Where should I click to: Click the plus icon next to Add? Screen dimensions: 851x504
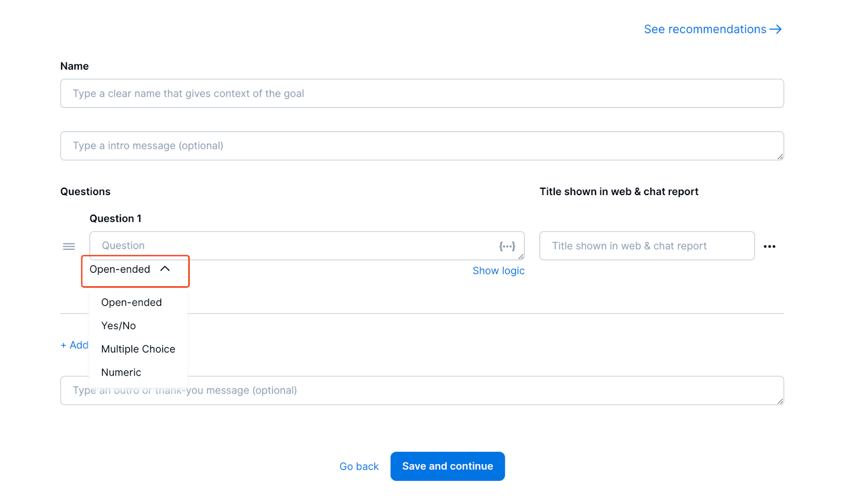tap(63, 345)
